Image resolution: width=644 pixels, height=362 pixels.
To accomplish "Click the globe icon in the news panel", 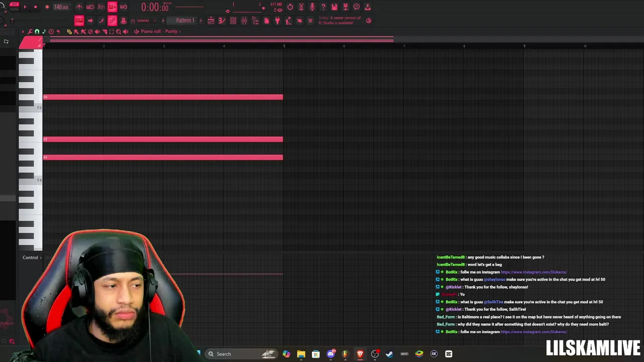I will point(369,21).
